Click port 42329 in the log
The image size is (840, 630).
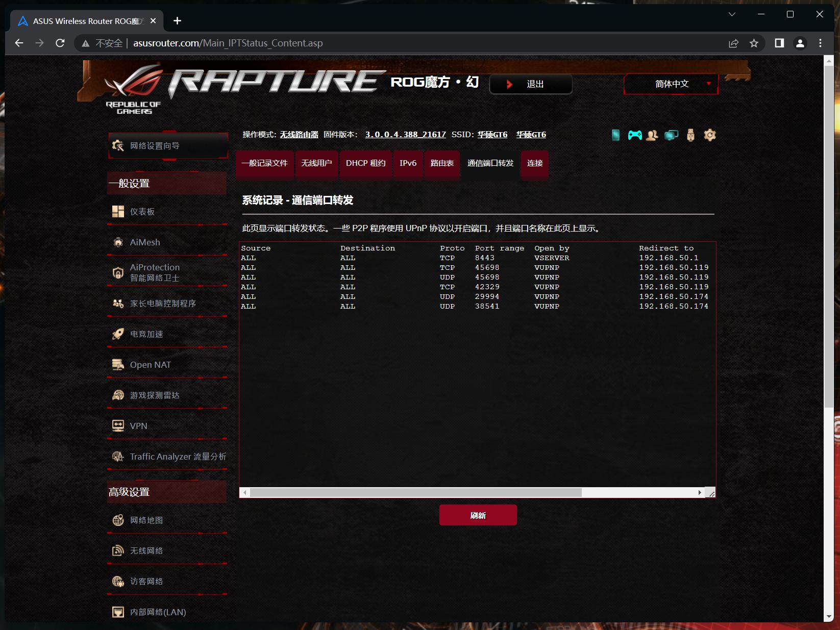[x=487, y=287]
